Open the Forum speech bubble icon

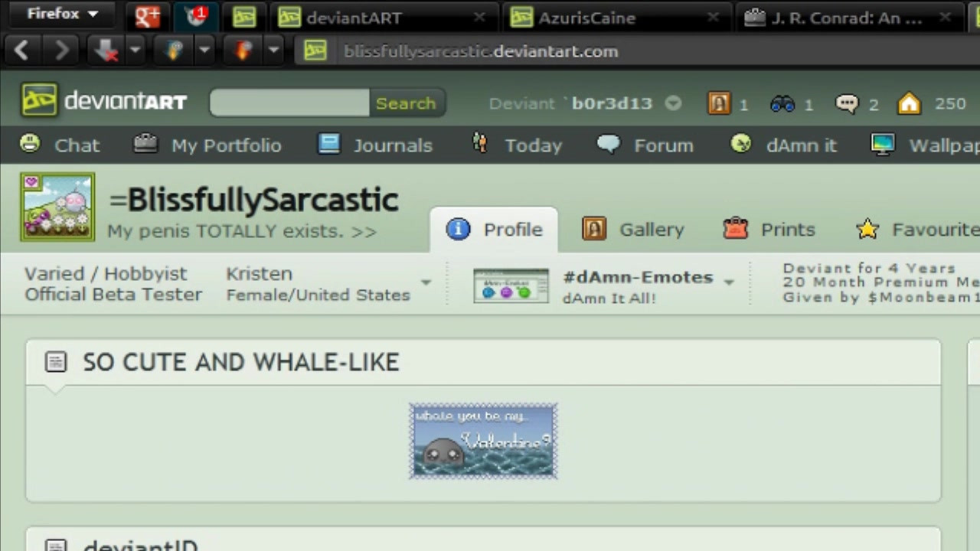(x=609, y=143)
